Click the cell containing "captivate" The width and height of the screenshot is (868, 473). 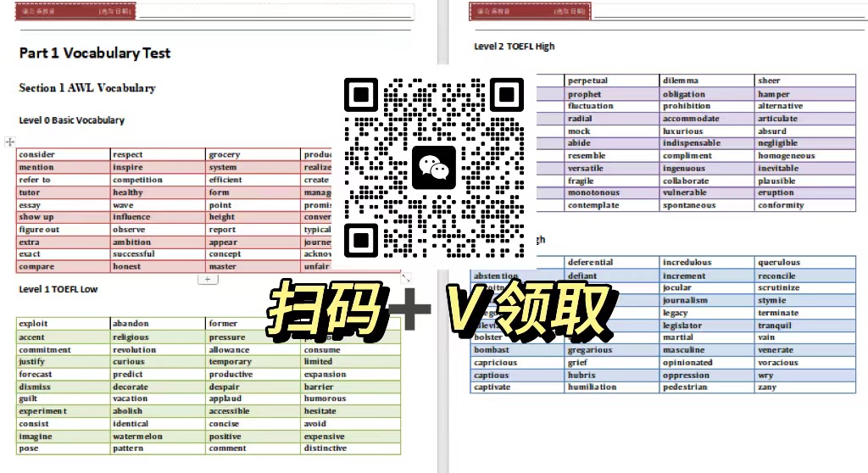coord(517,387)
